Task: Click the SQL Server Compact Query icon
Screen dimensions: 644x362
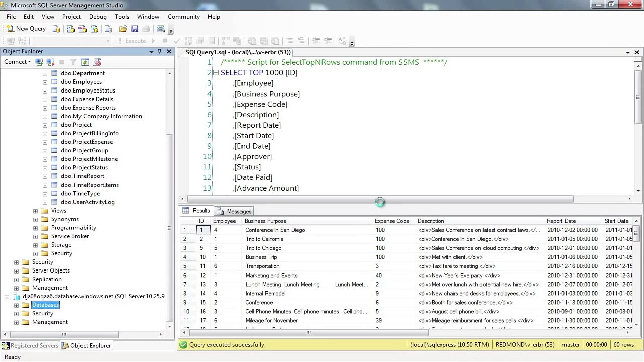Action: [x=108, y=29]
